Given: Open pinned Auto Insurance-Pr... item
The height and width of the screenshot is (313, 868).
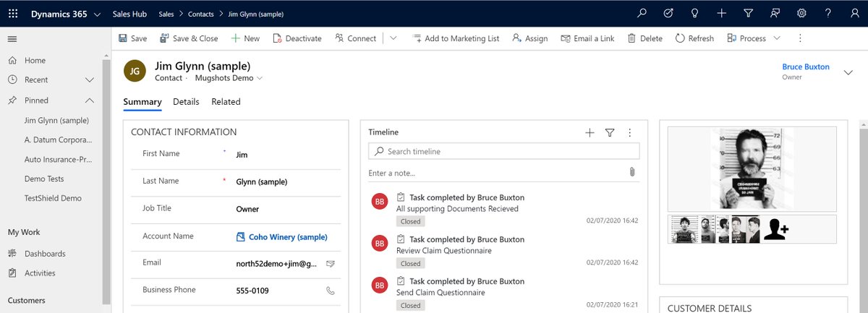Looking at the screenshot, I should click(58, 160).
